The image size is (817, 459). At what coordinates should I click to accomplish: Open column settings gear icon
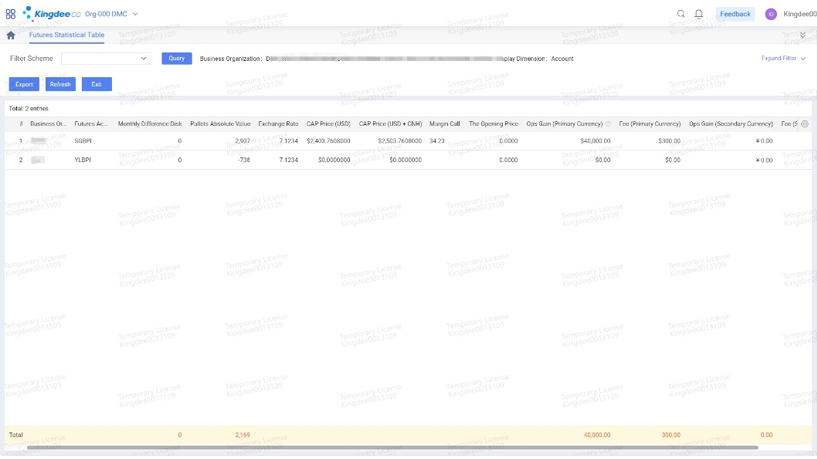point(805,124)
